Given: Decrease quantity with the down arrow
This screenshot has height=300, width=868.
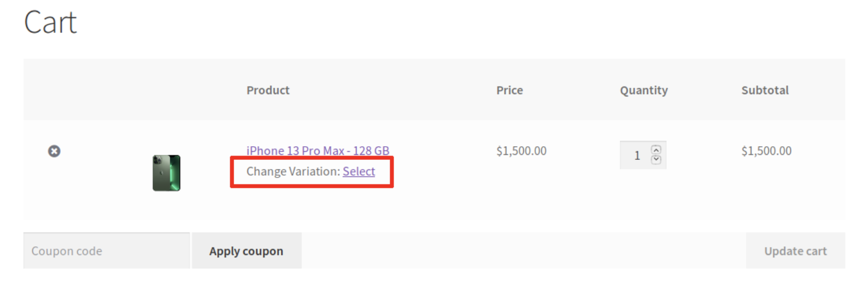Looking at the screenshot, I should pos(656,160).
